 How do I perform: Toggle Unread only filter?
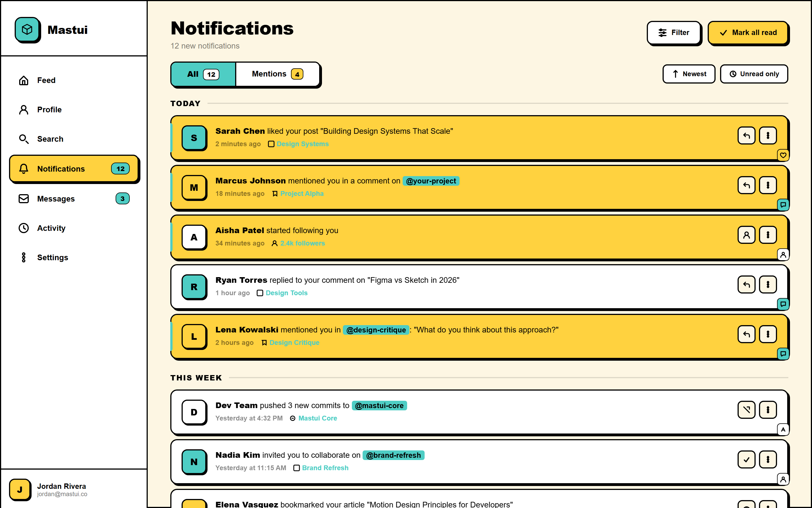754,74
